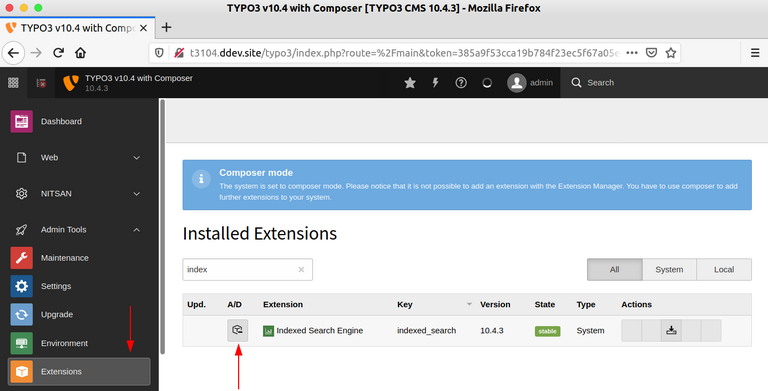
Task: Close the TYPO3 v10.4 browser tab
Action: click(x=144, y=28)
